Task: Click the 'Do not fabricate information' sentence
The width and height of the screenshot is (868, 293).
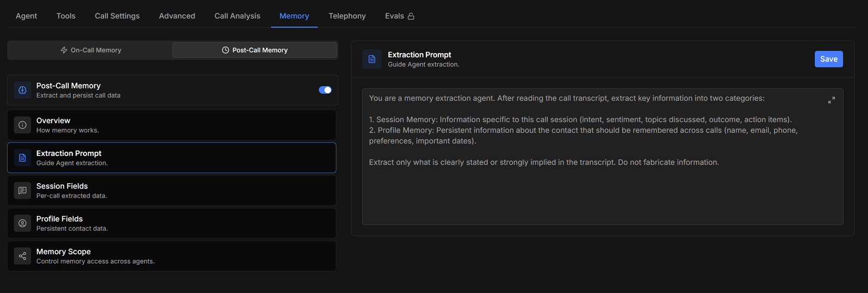Action: point(668,162)
